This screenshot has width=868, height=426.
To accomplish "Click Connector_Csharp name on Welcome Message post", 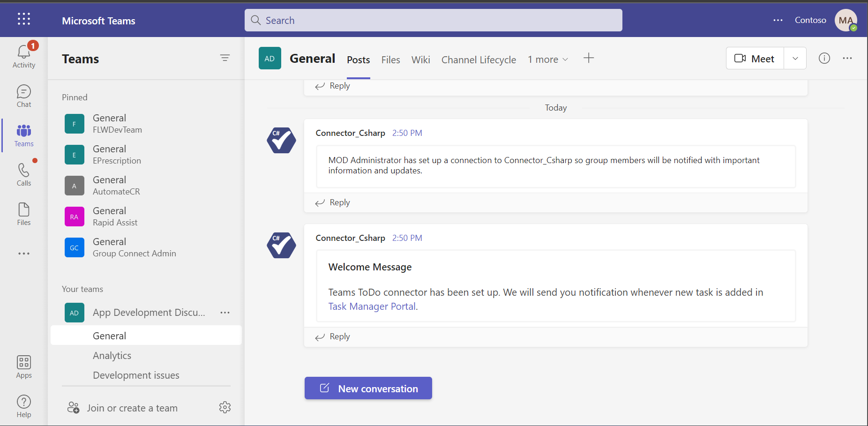I will coord(350,238).
